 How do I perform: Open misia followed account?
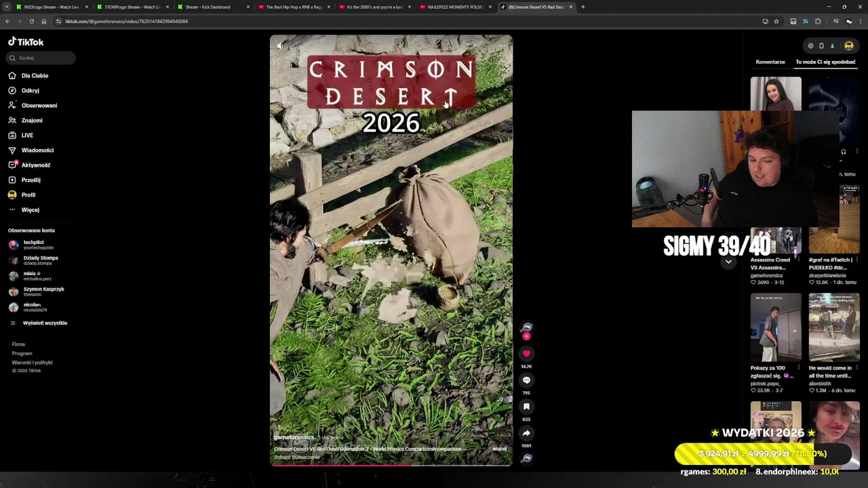pos(32,276)
